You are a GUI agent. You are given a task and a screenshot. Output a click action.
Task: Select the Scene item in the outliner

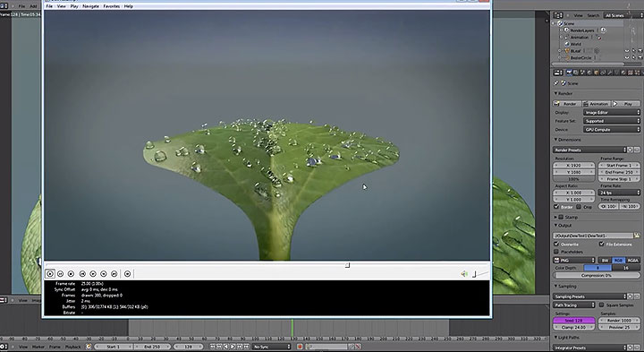point(569,23)
